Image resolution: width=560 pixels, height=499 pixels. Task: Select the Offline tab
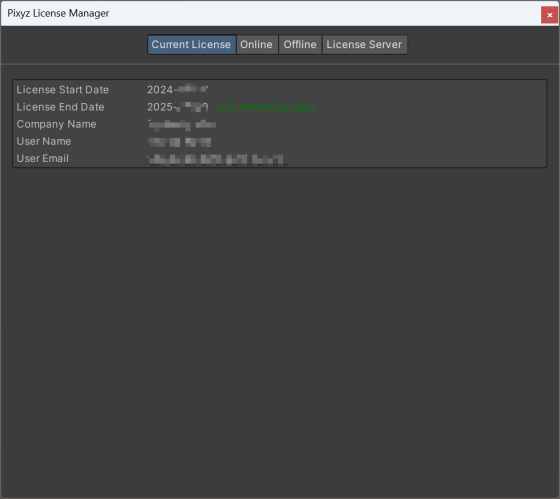pos(300,45)
